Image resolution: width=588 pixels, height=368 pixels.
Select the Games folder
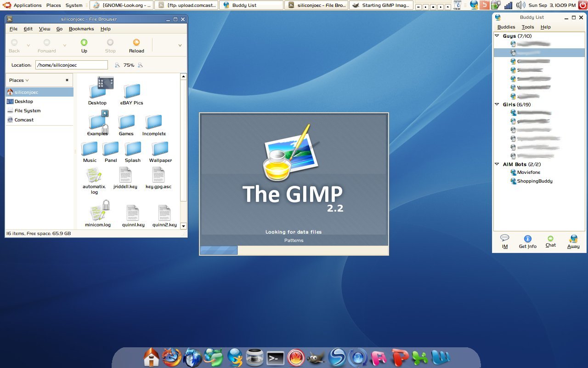[126, 125]
